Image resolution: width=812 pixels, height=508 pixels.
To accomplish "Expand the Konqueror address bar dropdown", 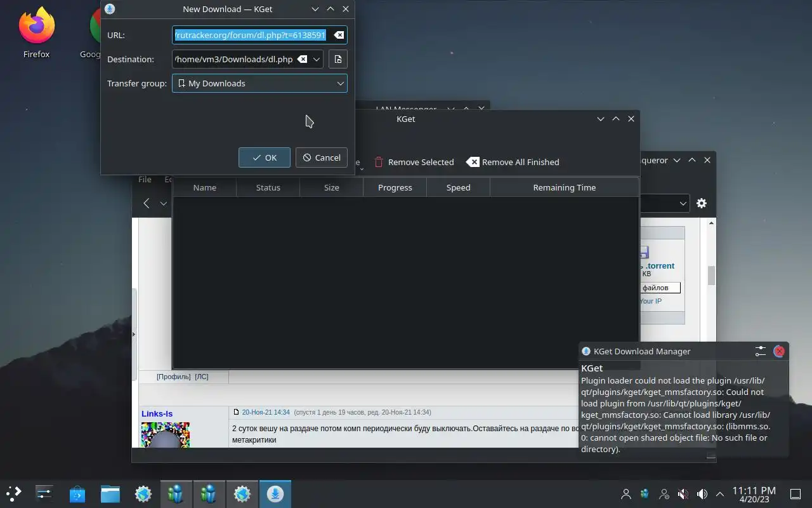I will [683, 203].
